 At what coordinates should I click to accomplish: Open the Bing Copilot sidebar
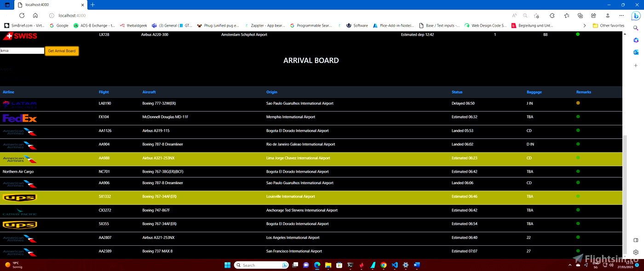tap(636, 16)
